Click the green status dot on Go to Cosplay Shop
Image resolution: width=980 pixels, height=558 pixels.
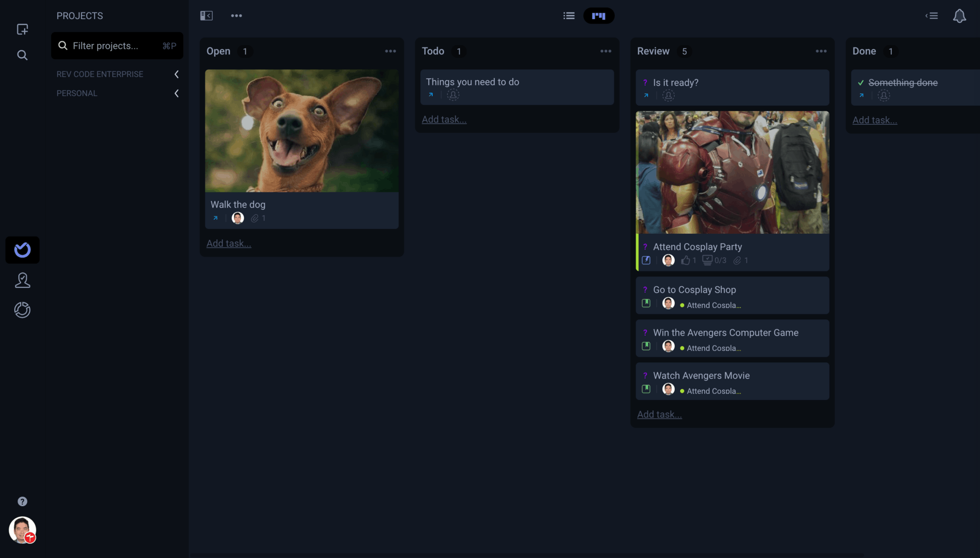coord(682,306)
